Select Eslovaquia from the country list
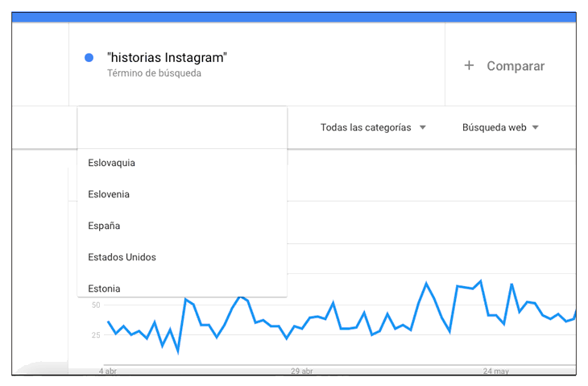This screenshot has width=588, height=386. pyautogui.click(x=112, y=163)
